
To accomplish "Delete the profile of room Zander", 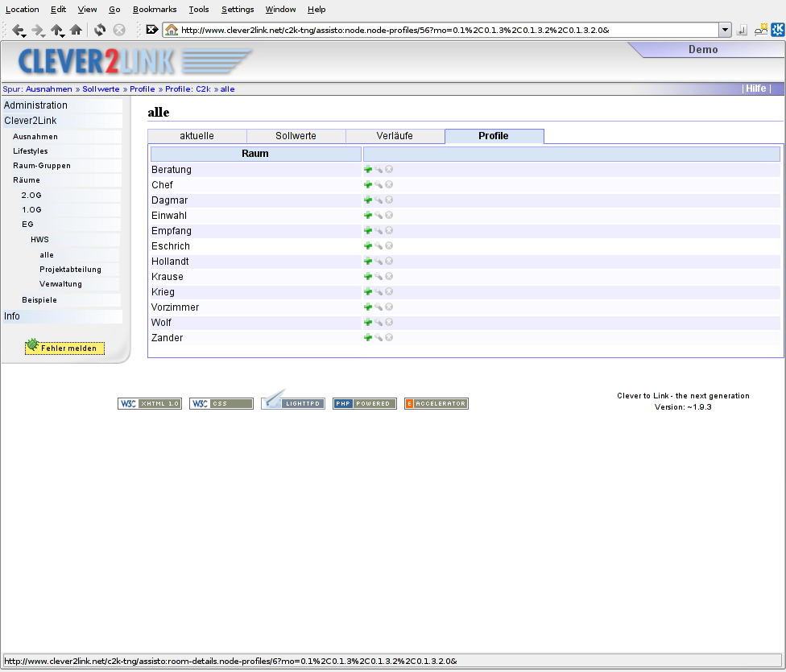I will pos(389,337).
